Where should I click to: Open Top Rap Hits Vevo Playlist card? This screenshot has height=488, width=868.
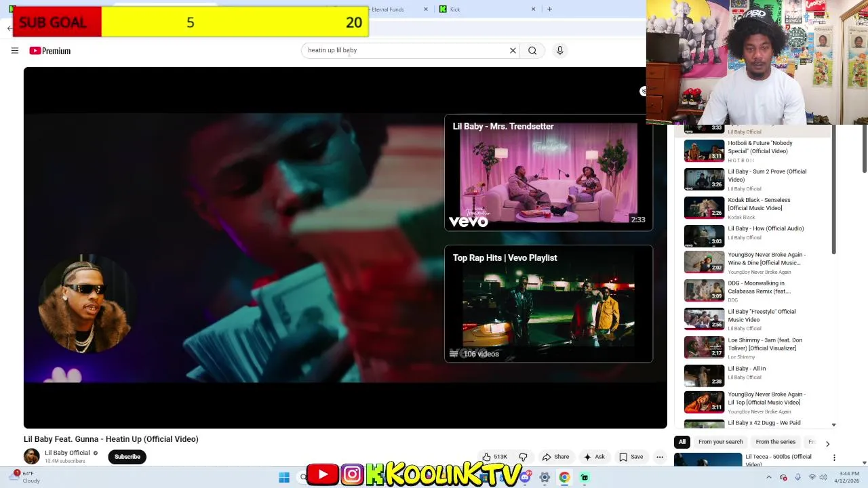(548, 304)
